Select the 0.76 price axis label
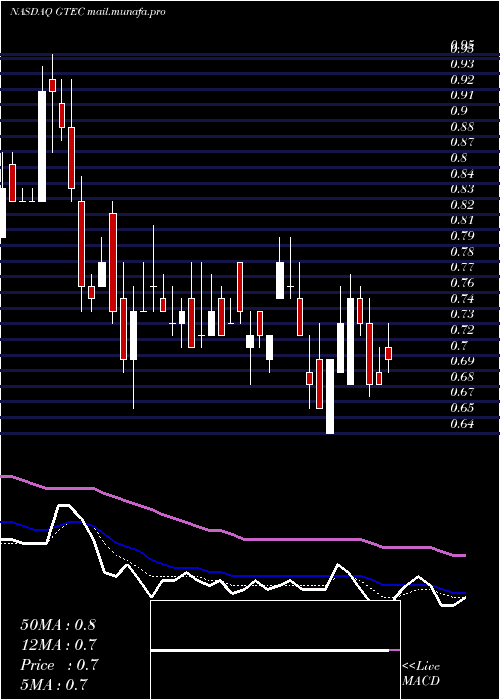This screenshot has height=700, width=500. 462,283
